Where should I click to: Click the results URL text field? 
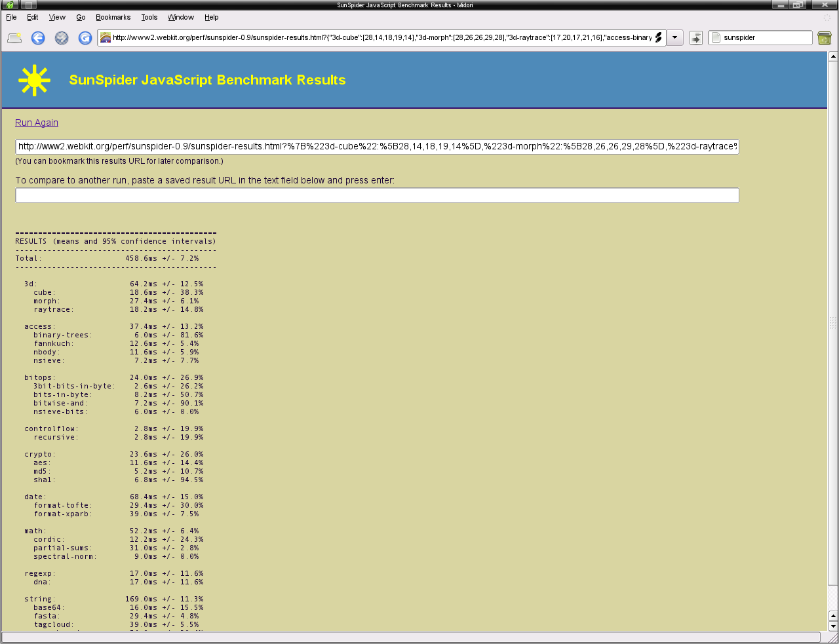[x=377, y=146]
